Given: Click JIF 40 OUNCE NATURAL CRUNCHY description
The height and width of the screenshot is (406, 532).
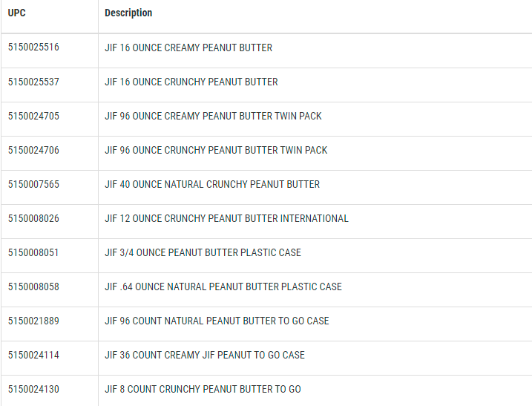Looking at the screenshot, I should point(212,184).
